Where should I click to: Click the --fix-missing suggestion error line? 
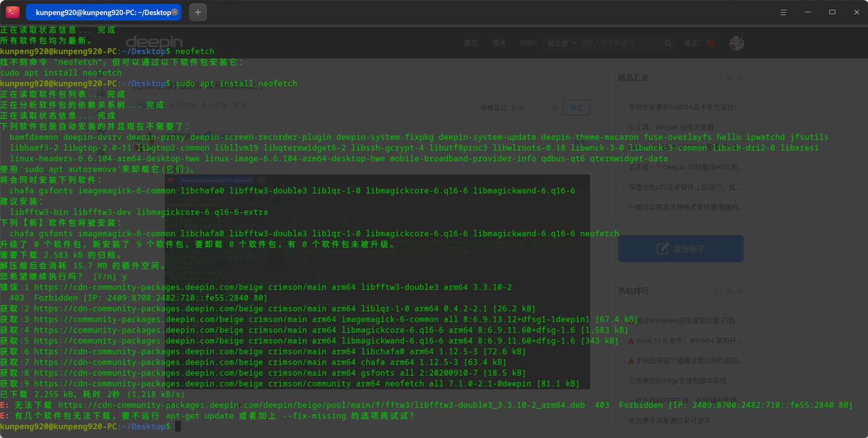(207, 416)
